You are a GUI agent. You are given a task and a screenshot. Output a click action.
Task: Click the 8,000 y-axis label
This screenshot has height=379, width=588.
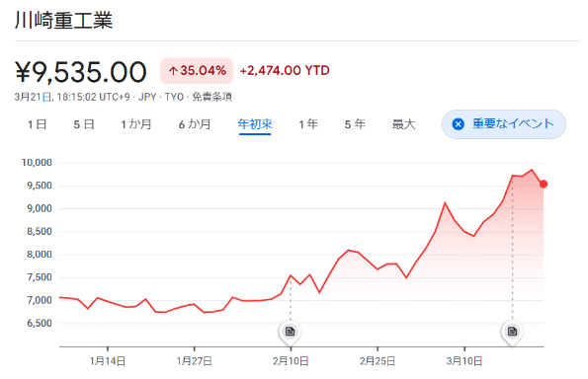(x=39, y=255)
